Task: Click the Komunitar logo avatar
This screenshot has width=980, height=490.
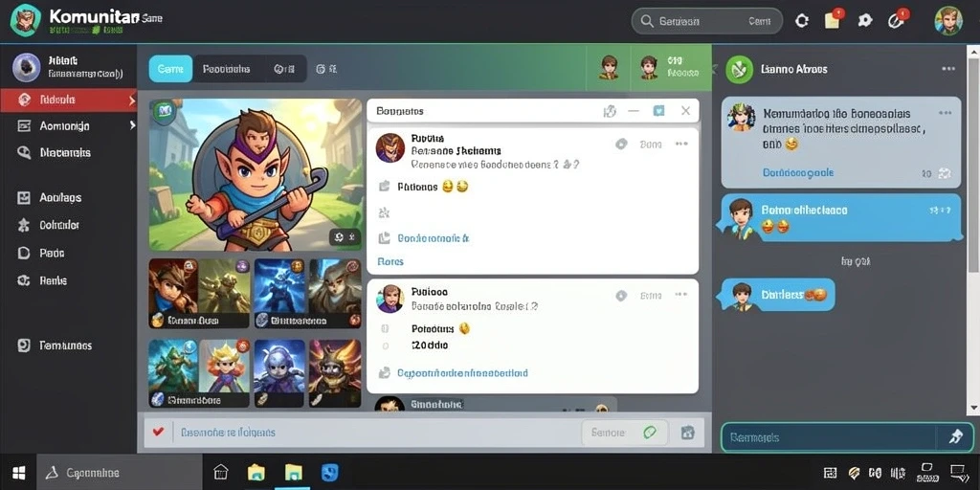Action: [26, 21]
